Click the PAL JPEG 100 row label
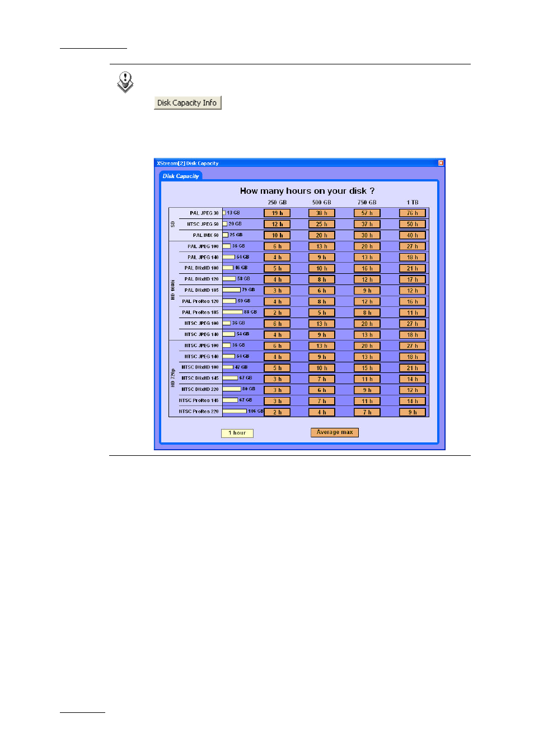This screenshot has height=756, width=534. point(203,246)
